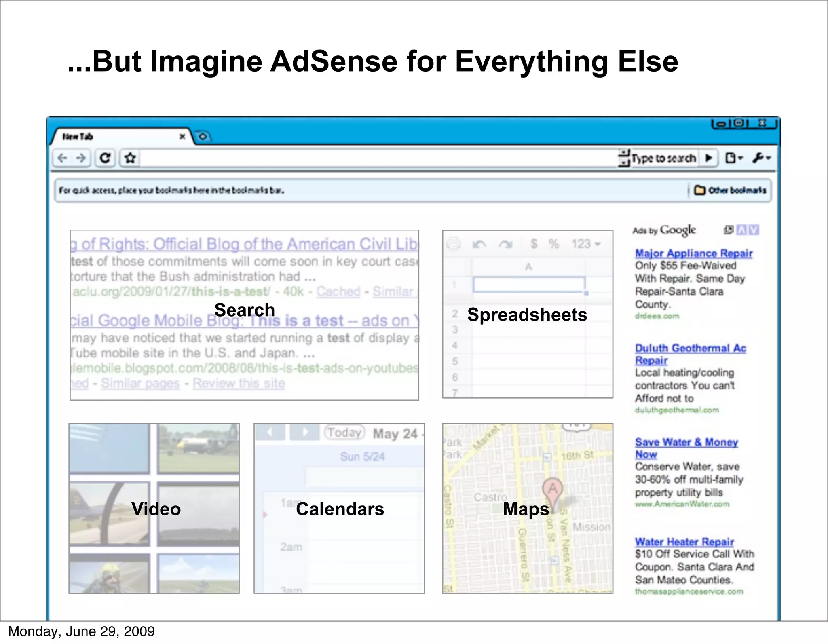The height and width of the screenshot is (644, 828).
Task: Click the www.AmericanWater.com ad URL
Action: 682,504
